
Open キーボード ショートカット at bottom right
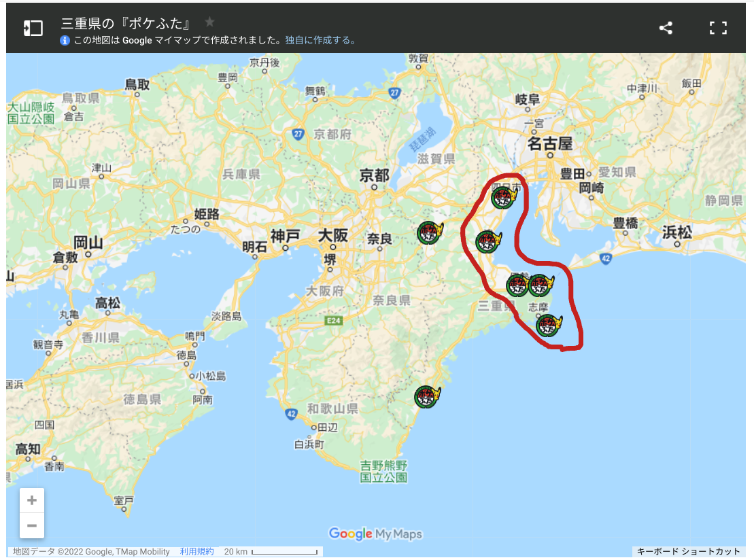(688, 551)
